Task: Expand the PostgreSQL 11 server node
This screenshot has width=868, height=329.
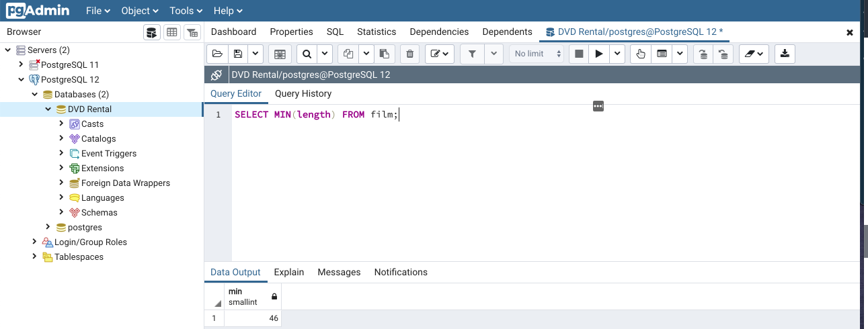Action: click(x=22, y=64)
